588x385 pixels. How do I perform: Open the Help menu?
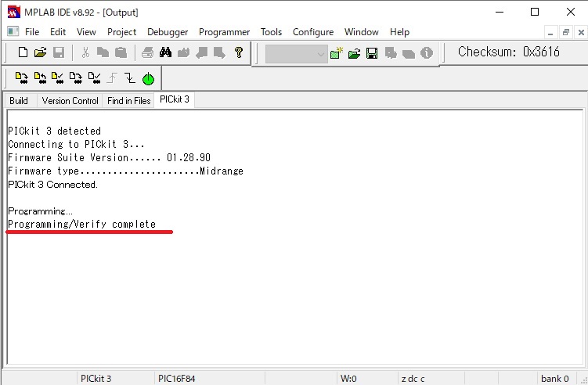coord(399,32)
